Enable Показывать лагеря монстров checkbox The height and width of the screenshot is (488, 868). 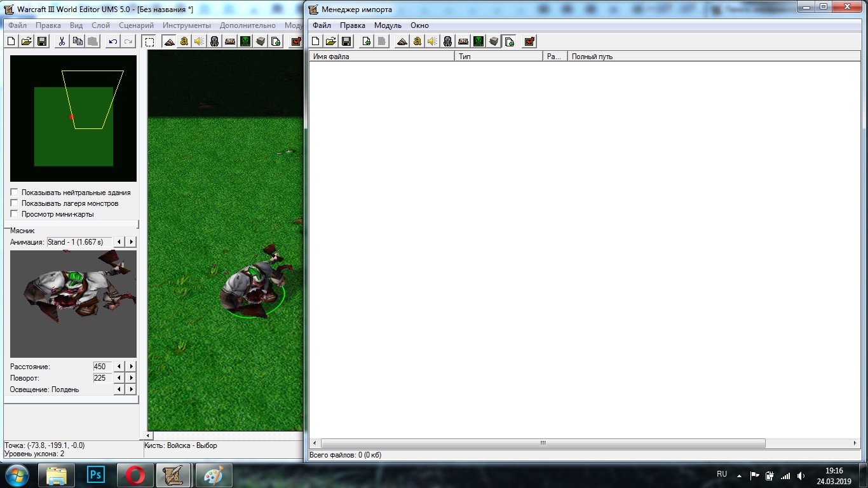[15, 203]
